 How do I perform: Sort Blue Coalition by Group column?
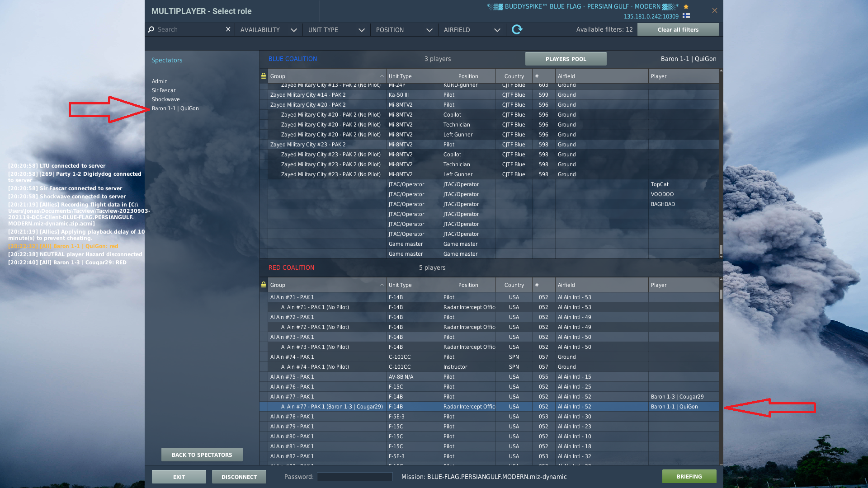[327, 76]
